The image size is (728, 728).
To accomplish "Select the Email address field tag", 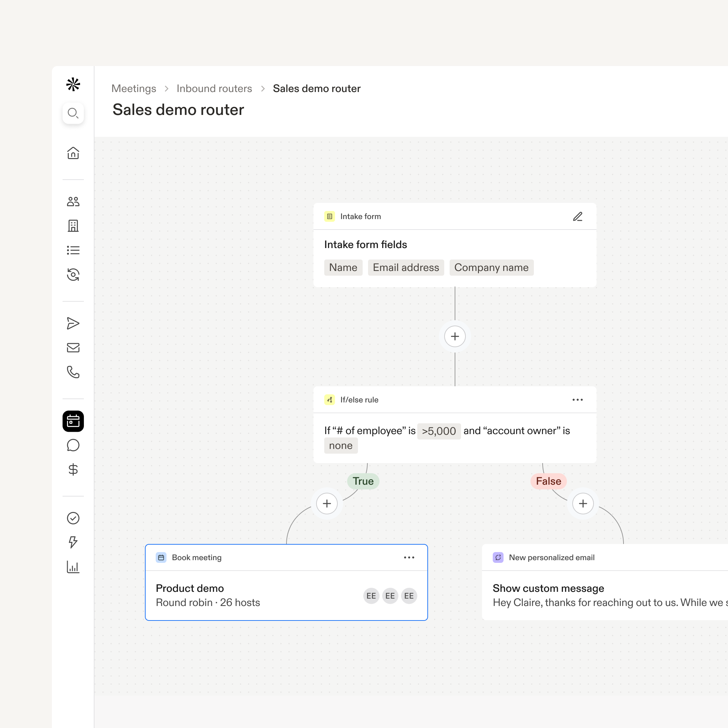I will point(406,268).
